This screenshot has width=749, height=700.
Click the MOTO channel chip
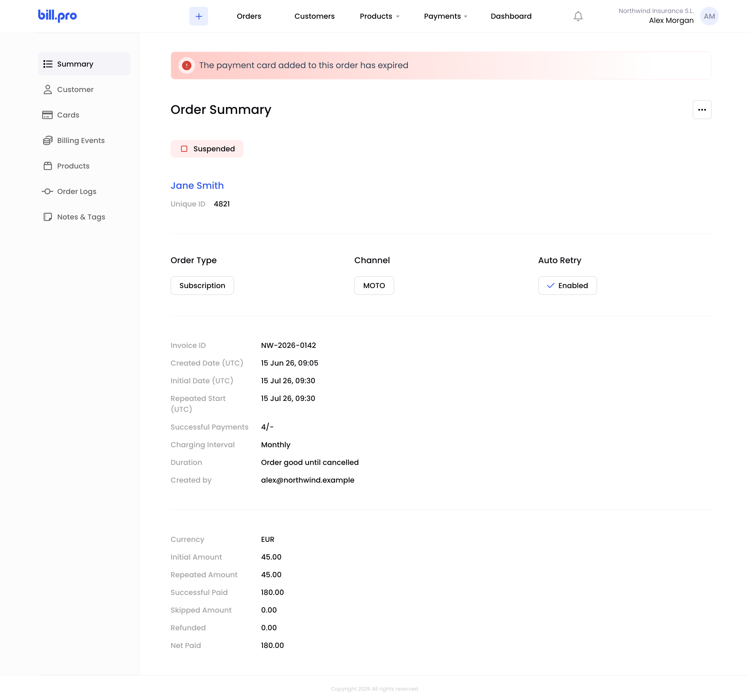[374, 286]
